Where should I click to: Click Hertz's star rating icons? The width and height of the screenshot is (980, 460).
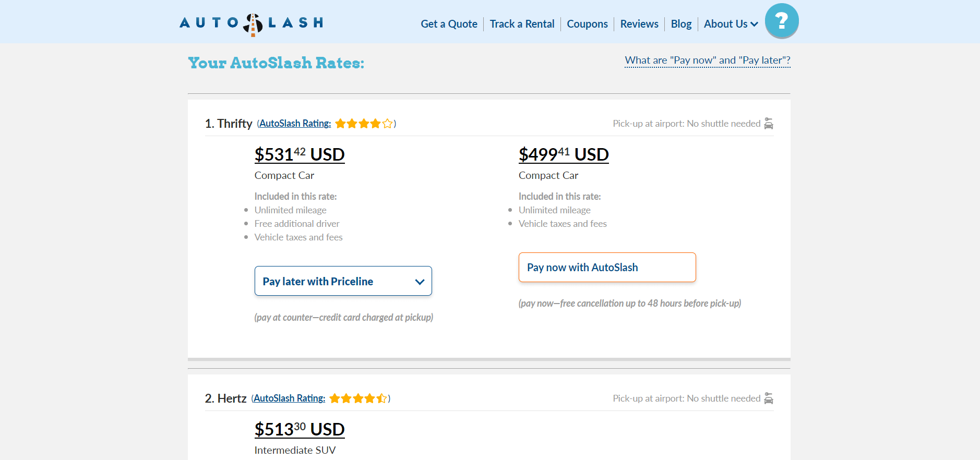coord(358,398)
